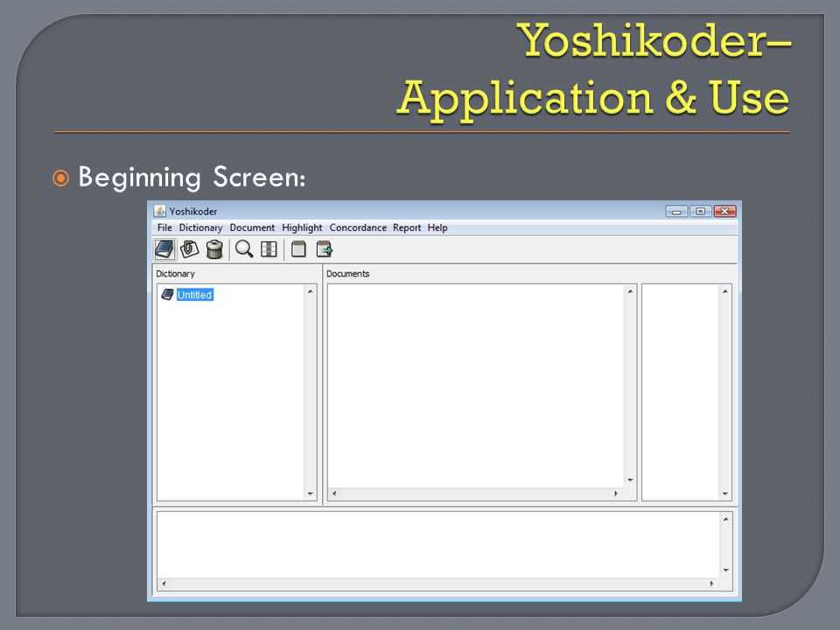
Task: Open the Help menu
Action: pyautogui.click(x=437, y=227)
